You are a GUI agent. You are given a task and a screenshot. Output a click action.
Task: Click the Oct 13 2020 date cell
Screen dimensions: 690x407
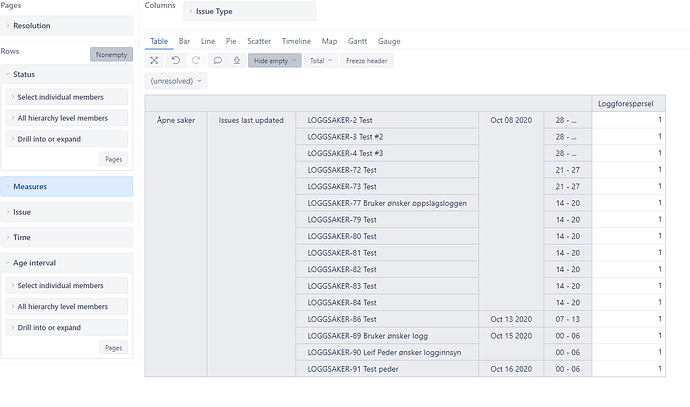click(x=511, y=319)
